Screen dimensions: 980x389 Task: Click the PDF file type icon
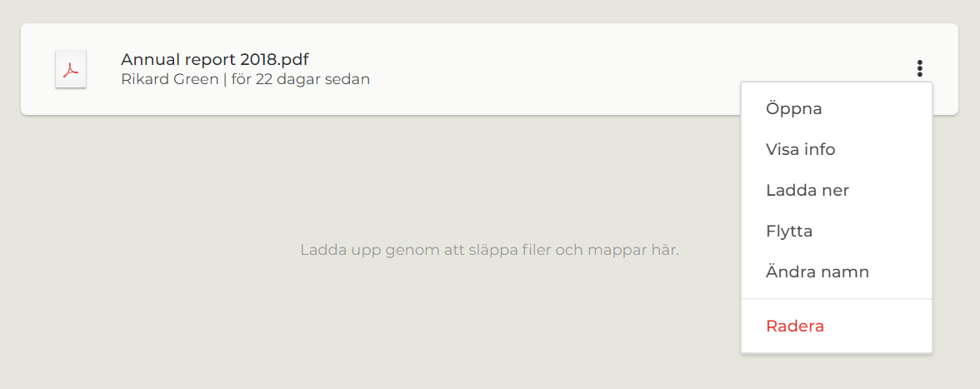[71, 69]
